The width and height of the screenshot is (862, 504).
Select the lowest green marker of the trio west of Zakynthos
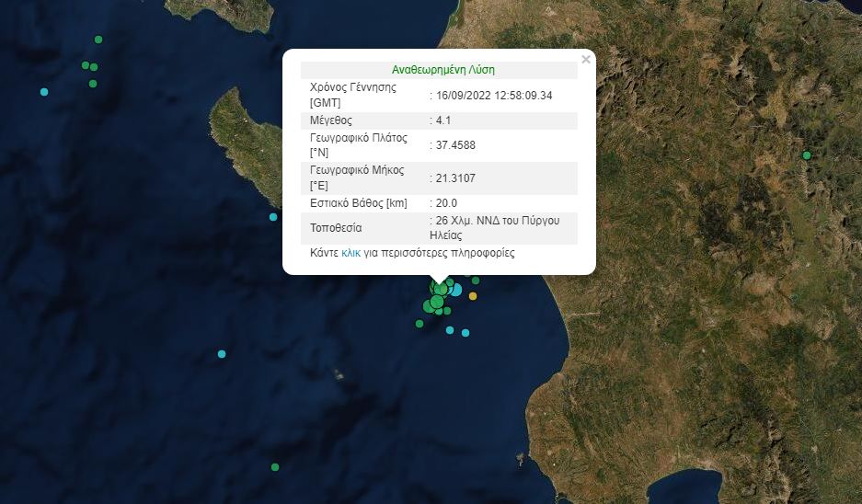coord(93,84)
